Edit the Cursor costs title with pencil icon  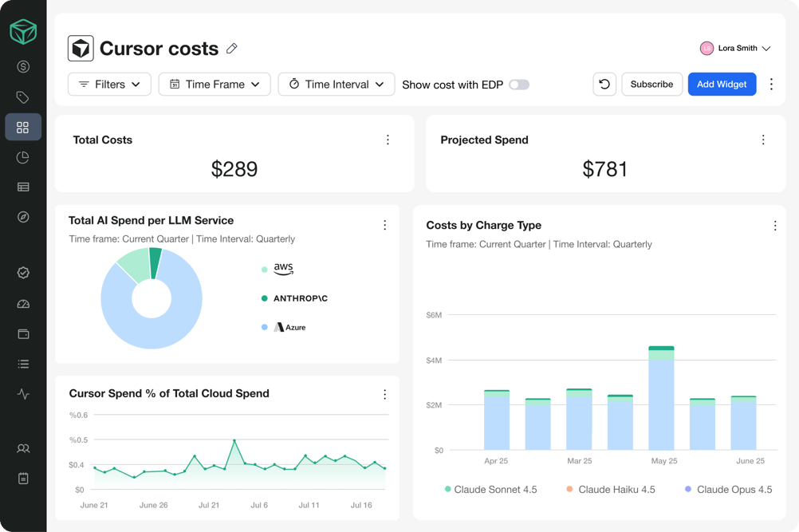coord(232,49)
